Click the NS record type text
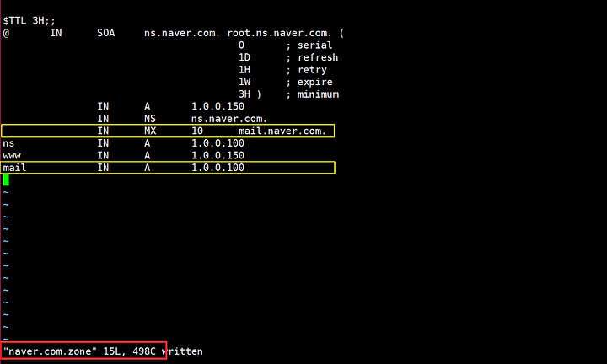This screenshot has width=607, height=364. click(150, 119)
